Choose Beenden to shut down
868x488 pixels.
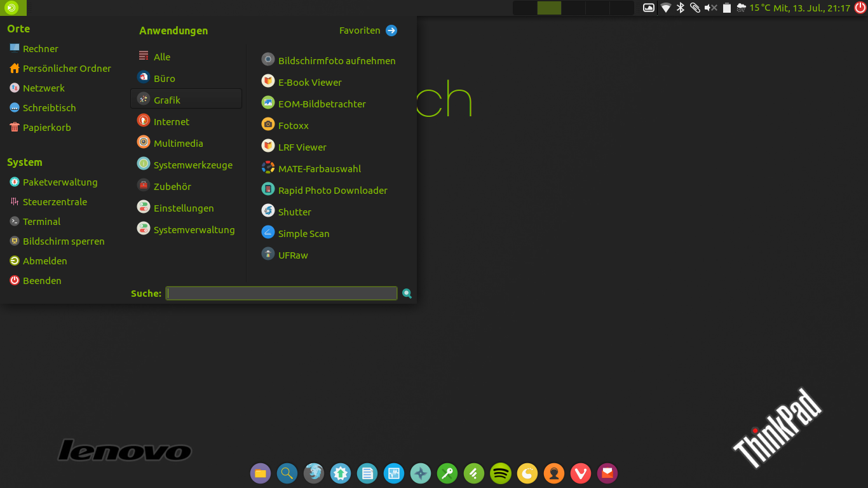click(35, 280)
